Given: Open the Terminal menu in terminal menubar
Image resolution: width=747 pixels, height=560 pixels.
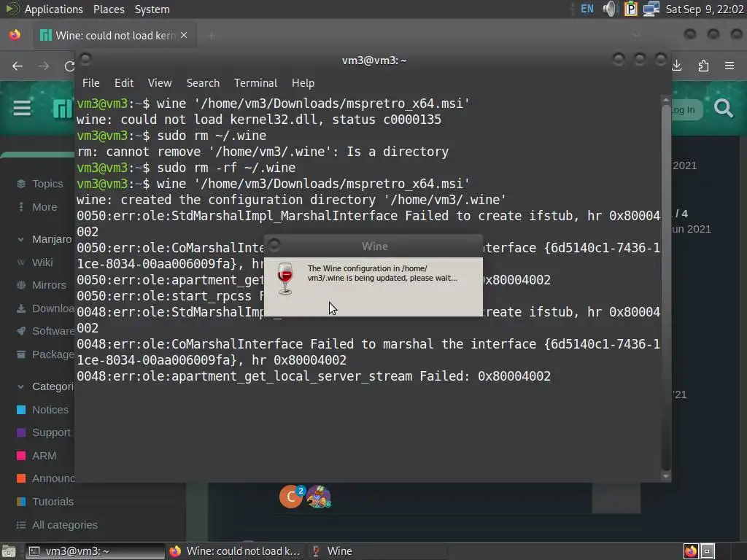Looking at the screenshot, I should pos(255,83).
